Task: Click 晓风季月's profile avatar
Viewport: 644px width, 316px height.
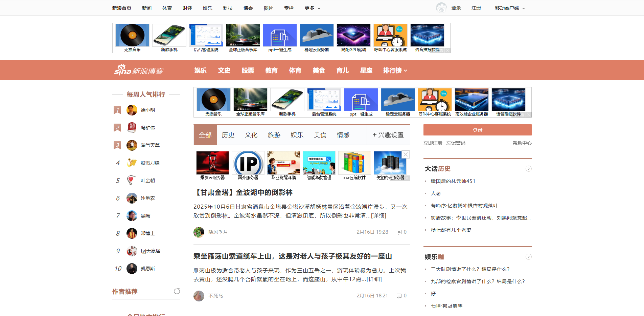Action: click(x=199, y=233)
